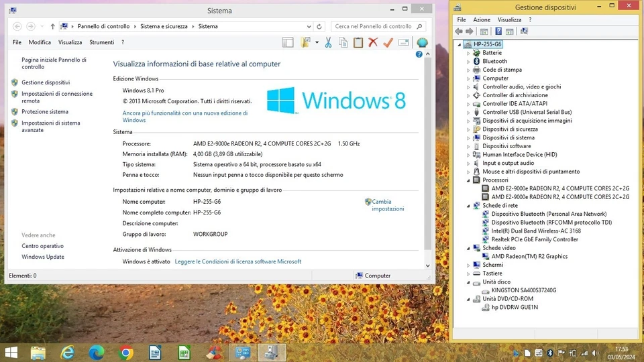
Task: Open the dropdown arrow beside the folder options icon
Action: [317, 42]
